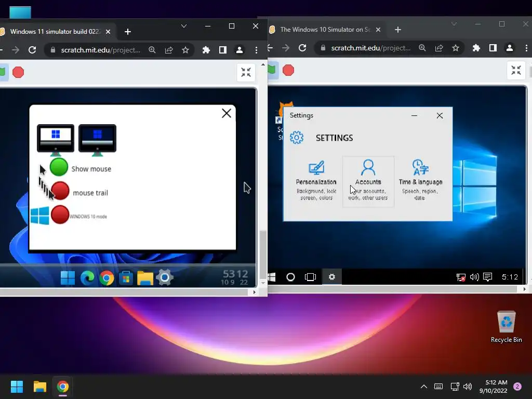Open Recycle Bin on desktop
The width and height of the screenshot is (532, 399).
pyautogui.click(x=506, y=327)
